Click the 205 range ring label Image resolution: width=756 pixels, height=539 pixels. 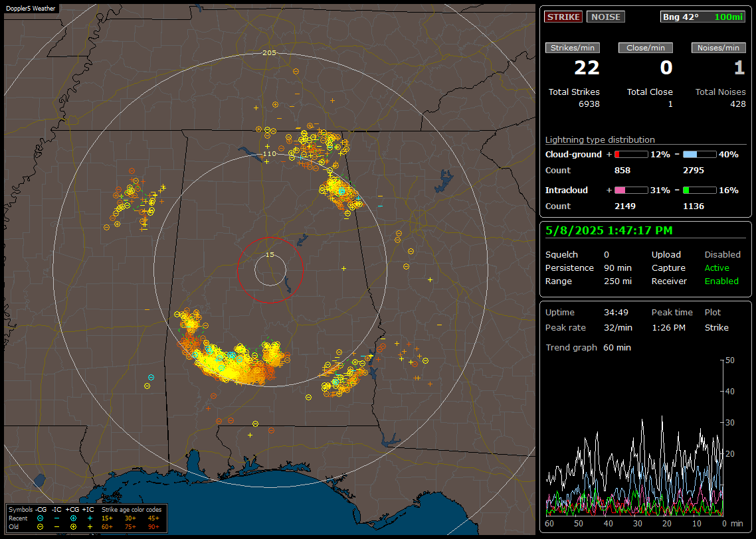coord(270,53)
